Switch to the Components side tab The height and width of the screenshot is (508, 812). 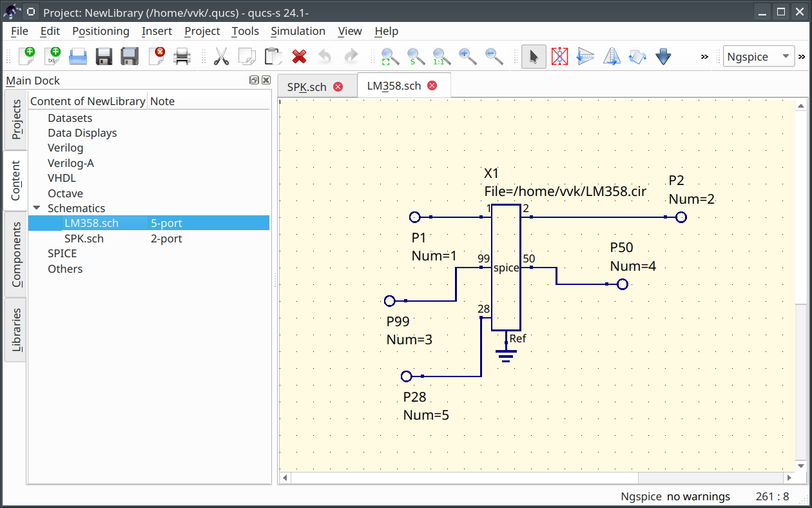[15, 254]
